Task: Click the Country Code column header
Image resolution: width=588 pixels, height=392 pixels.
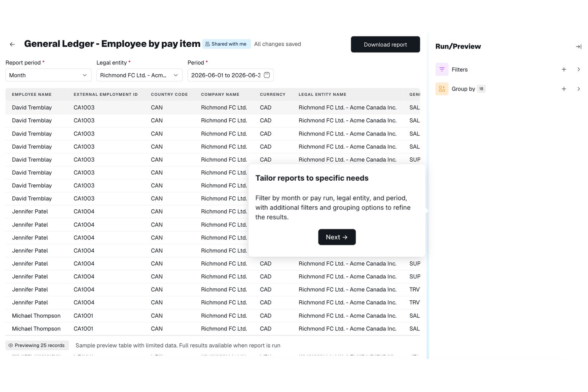Action: coord(169,95)
